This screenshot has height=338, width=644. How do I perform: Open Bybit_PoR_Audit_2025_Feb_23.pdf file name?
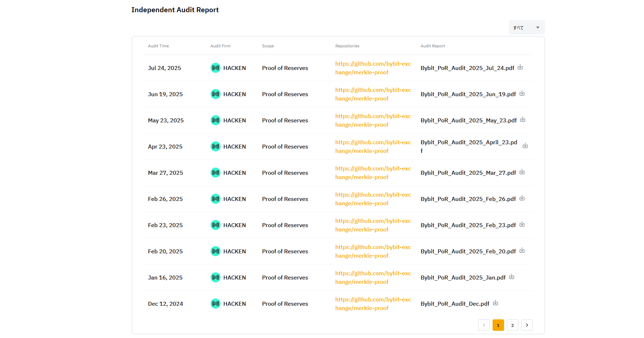tap(468, 225)
